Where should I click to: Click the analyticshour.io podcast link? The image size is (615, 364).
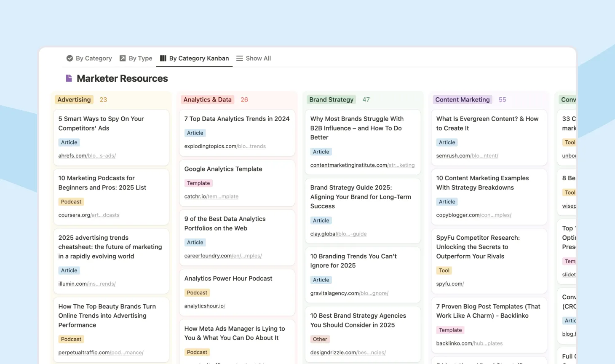click(204, 306)
